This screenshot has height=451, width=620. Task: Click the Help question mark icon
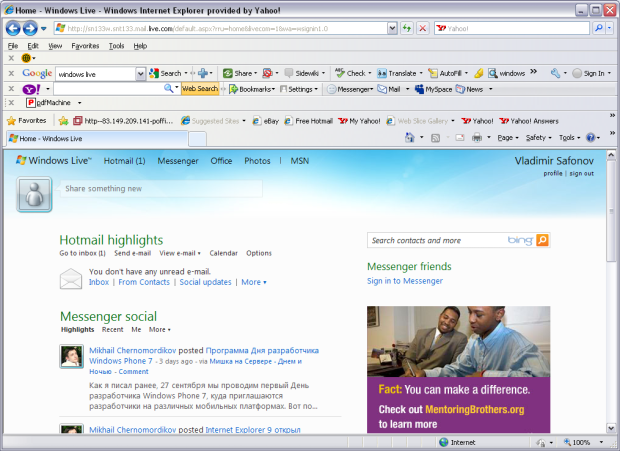590,138
